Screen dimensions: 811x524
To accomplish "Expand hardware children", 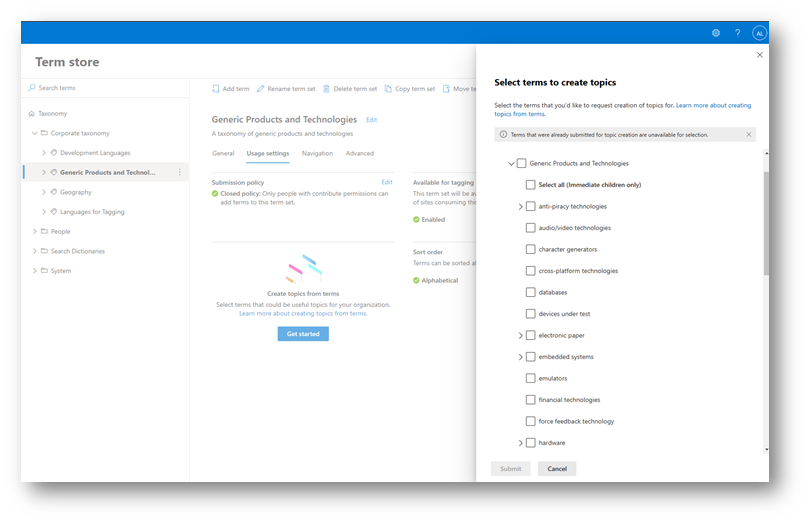I will point(520,443).
